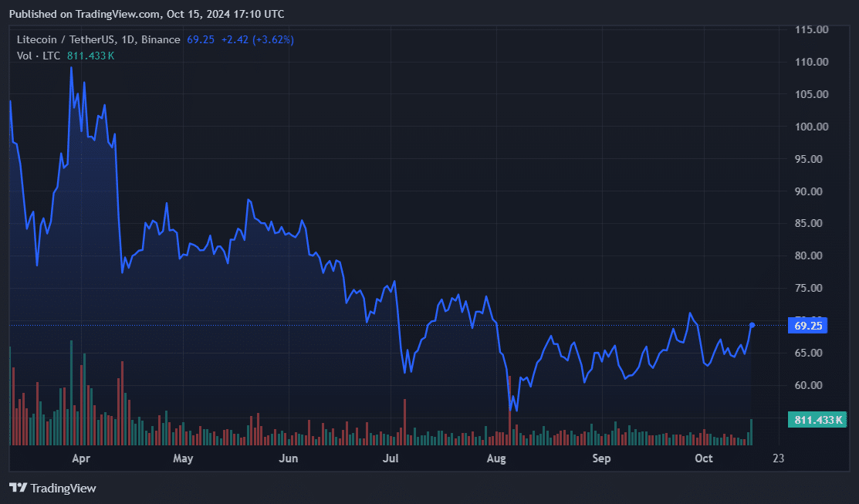This screenshot has width=859, height=504.
Task: Click the +2.42 (+3.62%) change value
Action: pos(257,39)
